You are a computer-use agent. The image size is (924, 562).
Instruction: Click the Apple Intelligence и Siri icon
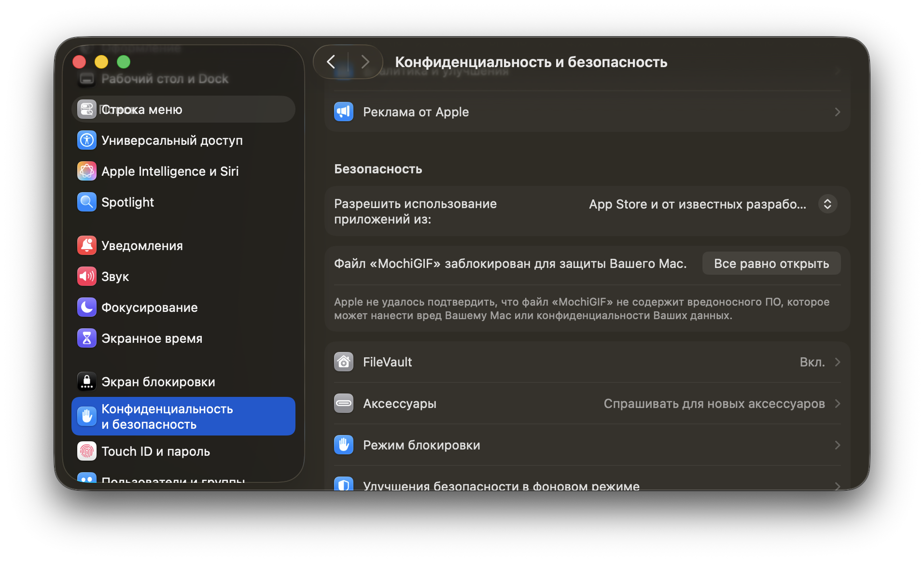[x=87, y=171]
